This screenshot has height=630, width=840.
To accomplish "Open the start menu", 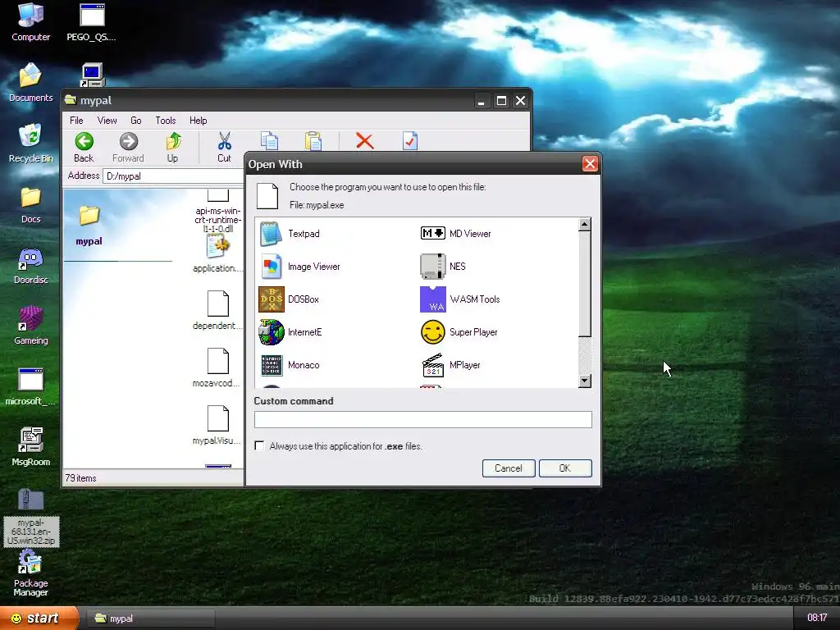I will pyautogui.click(x=39, y=619).
